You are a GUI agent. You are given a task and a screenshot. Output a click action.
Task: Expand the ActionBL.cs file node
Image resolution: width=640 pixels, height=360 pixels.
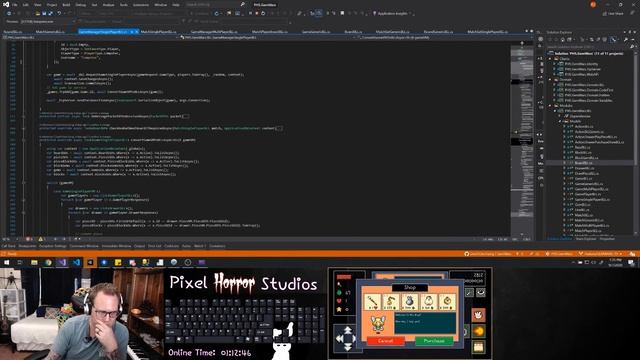pos(564,127)
